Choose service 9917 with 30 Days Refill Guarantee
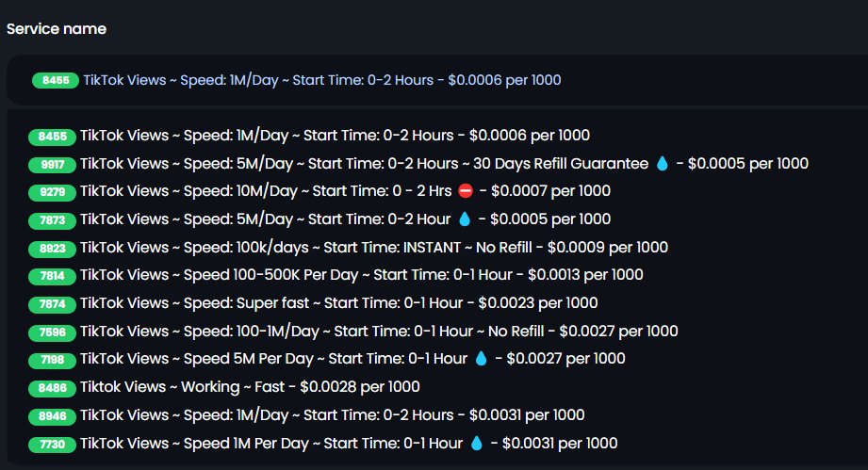This screenshot has width=868, height=470. coord(418,164)
